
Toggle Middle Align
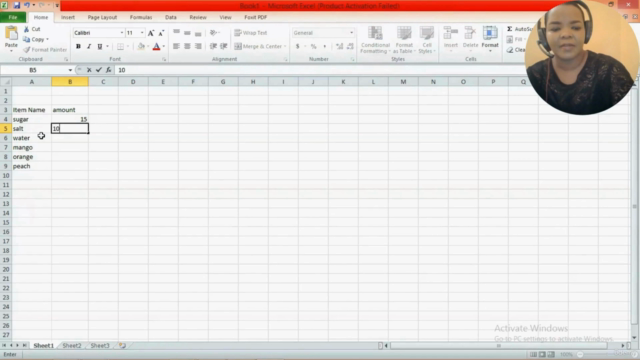coord(187,33)
